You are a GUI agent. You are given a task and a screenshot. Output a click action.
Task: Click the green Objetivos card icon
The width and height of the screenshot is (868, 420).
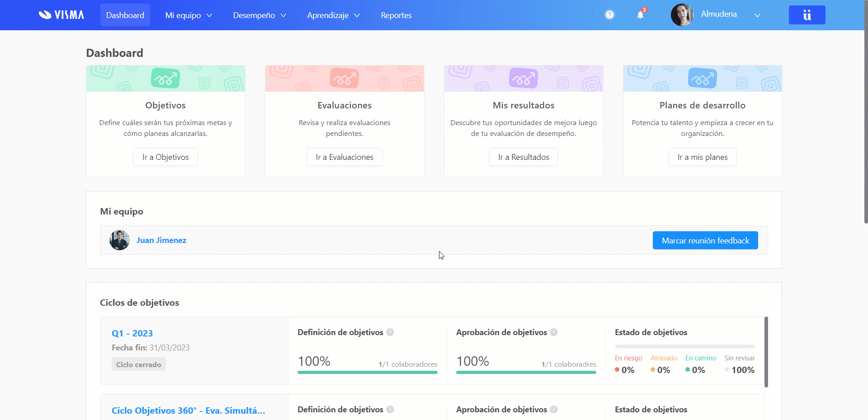click(x=165, y=79)
